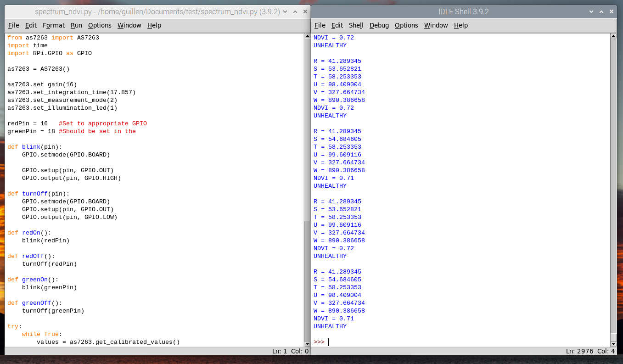Minimize the spectrum_ndvi.py editor window
Image resolution: width=623 pixels, height=364 pixels.
pyautogui.click(x=286, y=11)
